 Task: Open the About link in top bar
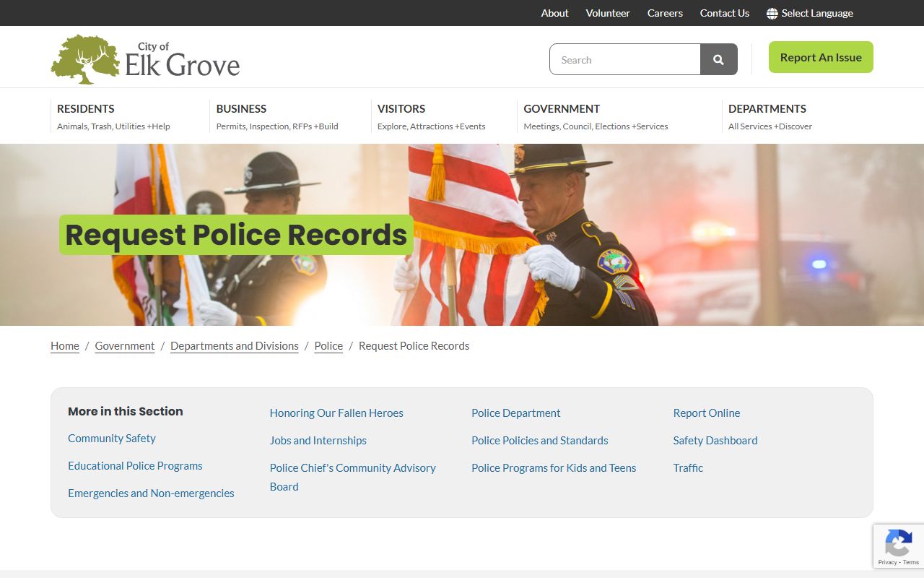click(555, 13)
